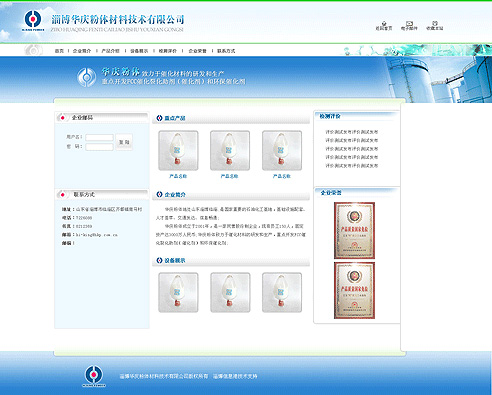Select 联系方式 in the navigation bar
492x395 pixels.
(226, 51)
